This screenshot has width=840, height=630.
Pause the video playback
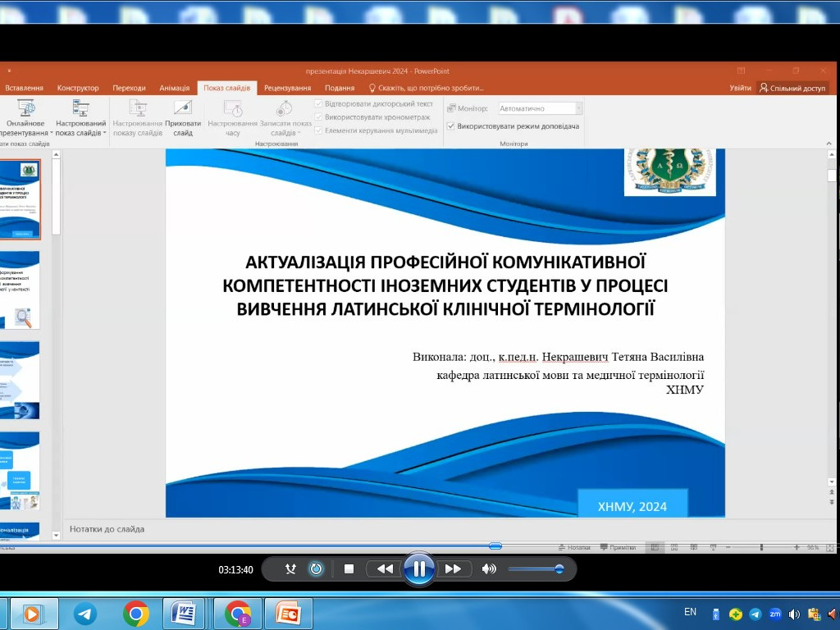coord(419,569)
